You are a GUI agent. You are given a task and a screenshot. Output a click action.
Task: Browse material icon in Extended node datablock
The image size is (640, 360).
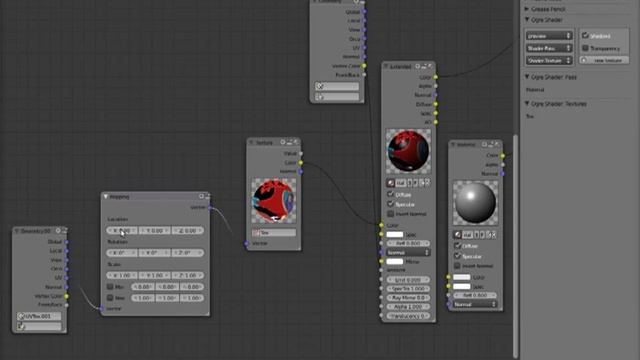[x=391, y=183]
